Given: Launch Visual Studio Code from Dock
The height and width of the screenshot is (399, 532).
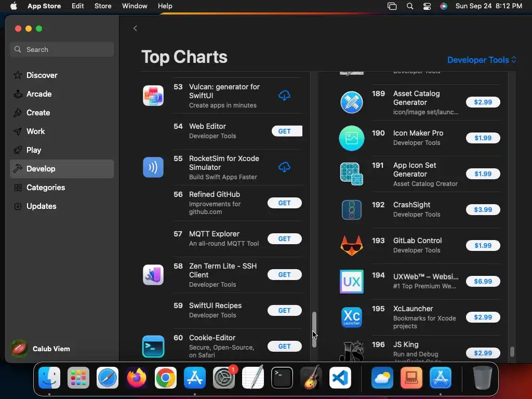Looking at the screenshot, I should (340, 378).
